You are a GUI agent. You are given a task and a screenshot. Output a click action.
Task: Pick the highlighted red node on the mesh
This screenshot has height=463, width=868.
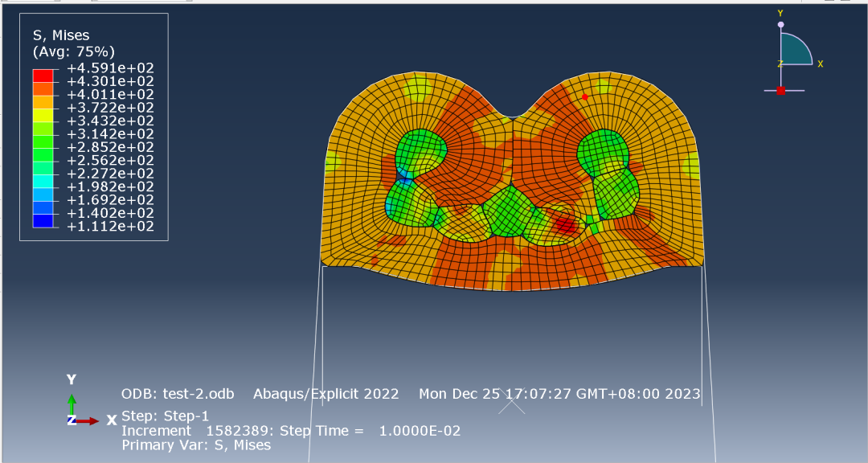(584, 97)
